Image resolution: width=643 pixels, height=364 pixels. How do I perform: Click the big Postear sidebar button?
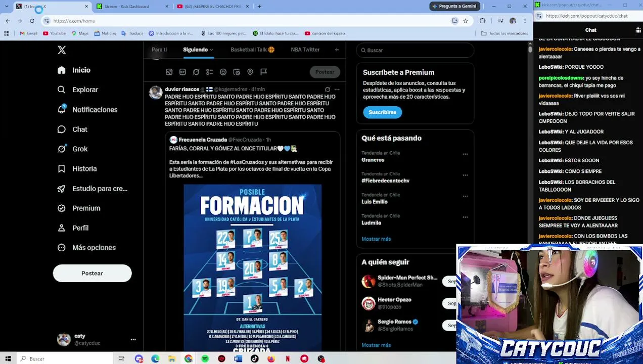pyautogui.click(x=92, y=274)
